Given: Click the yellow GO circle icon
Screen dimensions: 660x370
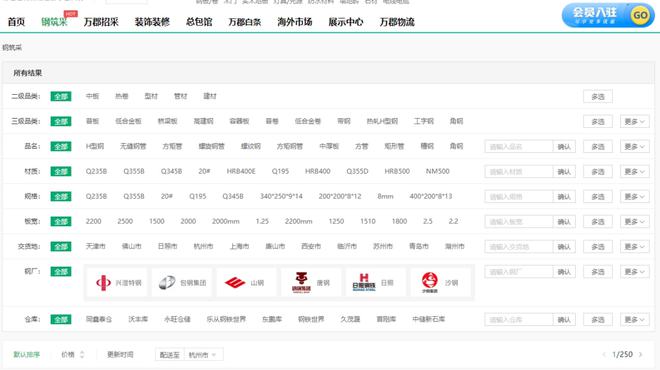Looking at the screenshot, I should pyautogui.click(x=640, y=16).
